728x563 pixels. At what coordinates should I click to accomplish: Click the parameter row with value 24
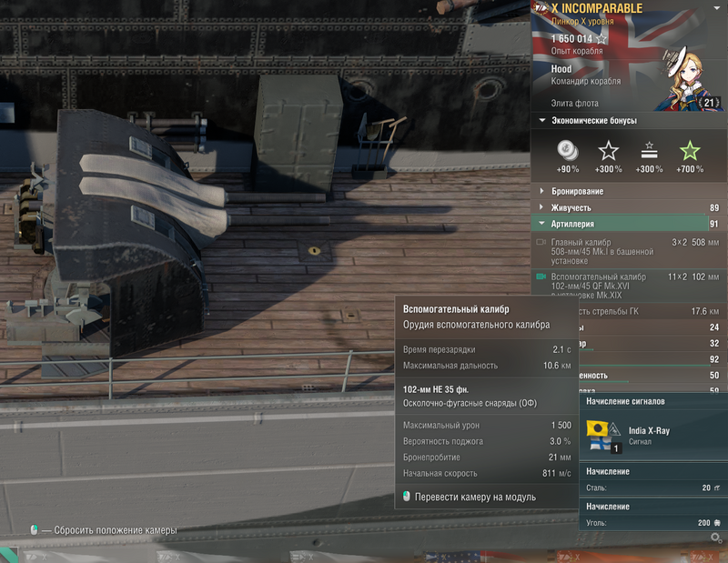coord(652,327)
